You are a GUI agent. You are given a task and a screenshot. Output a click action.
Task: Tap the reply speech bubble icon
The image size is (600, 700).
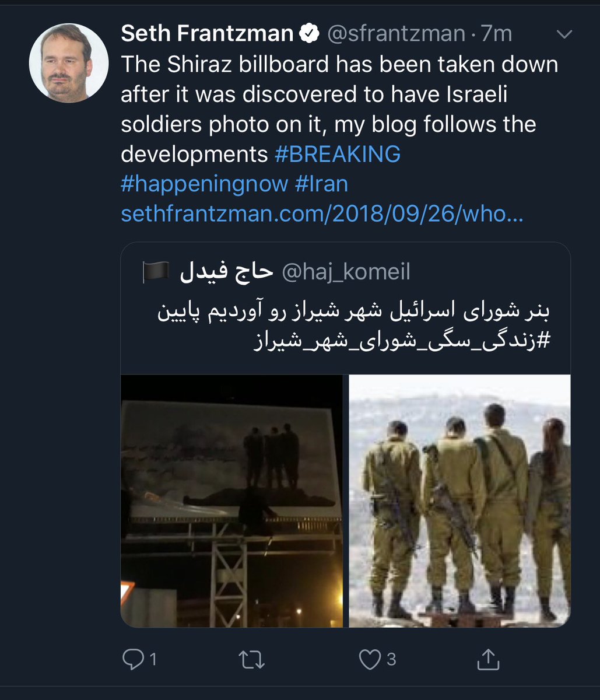click(x=133, y=659)
